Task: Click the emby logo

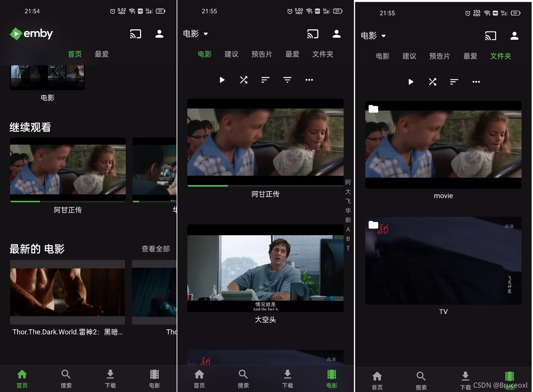Action: coord(31,34)
